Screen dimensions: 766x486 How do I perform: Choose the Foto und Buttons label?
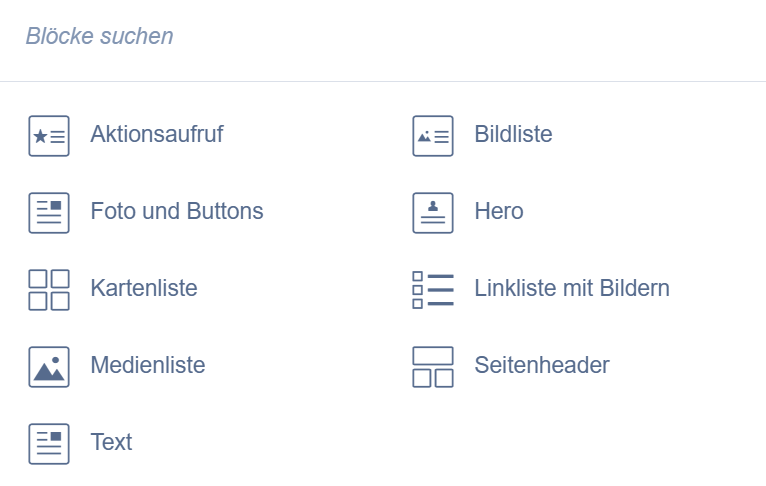point(177,211)
